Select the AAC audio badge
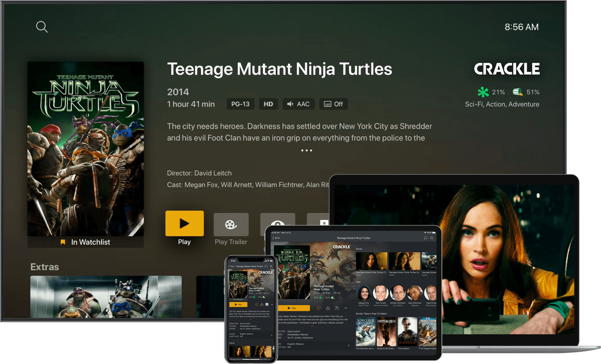This screenshot has height=364, width=601. click(x=298, y=104)
